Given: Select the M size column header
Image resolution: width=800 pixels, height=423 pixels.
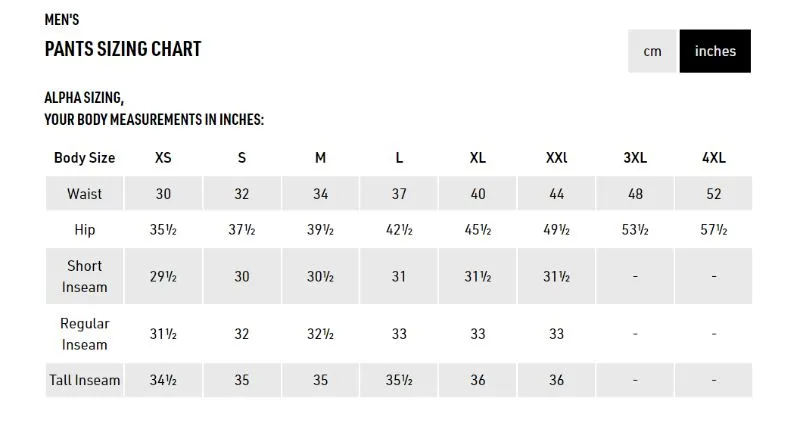Looking at the screenshot, I should (x=320, y=158).
